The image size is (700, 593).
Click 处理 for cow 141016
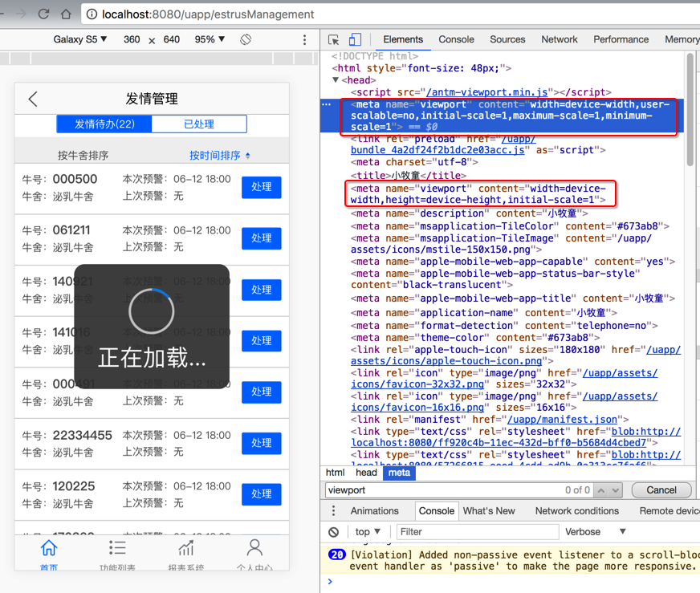[261, 341]
